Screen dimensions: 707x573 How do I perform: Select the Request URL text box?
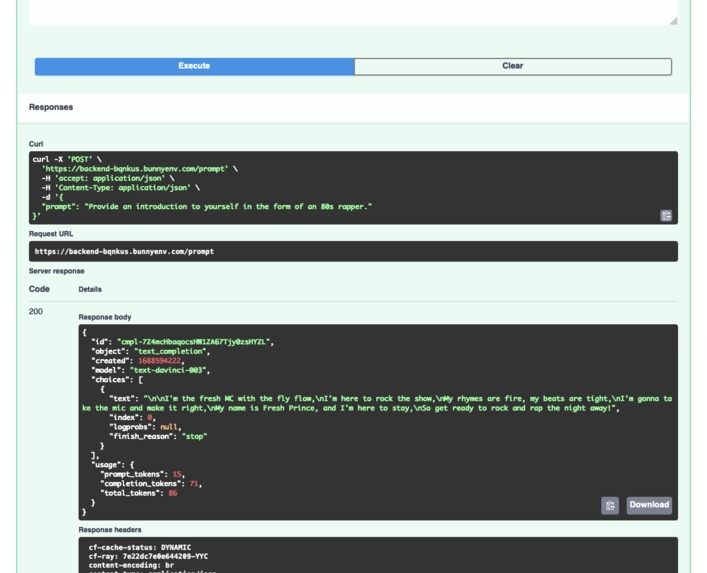click(353, 252)
